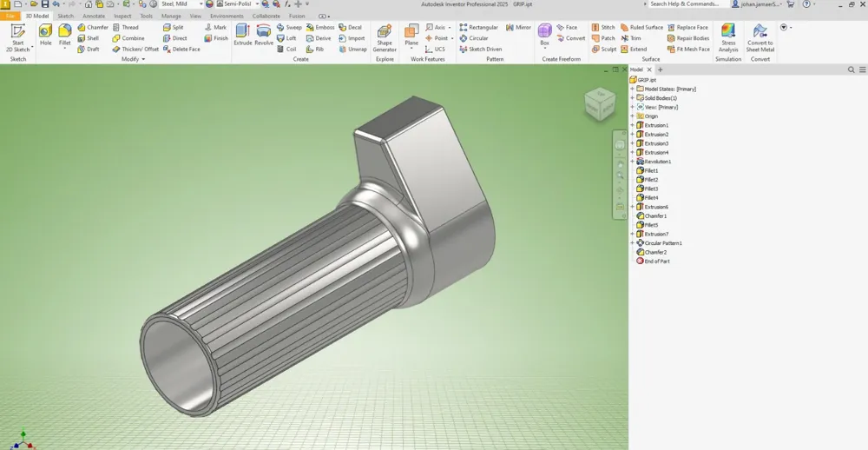Start a 2D Sketch
Screen dimensions: 868x450
tap(17, 37)
